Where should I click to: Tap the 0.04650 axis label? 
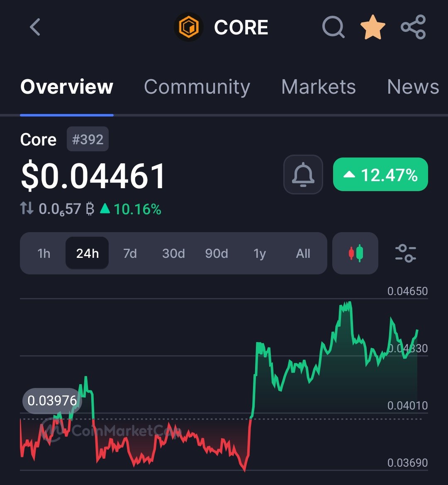pos(407,291)
